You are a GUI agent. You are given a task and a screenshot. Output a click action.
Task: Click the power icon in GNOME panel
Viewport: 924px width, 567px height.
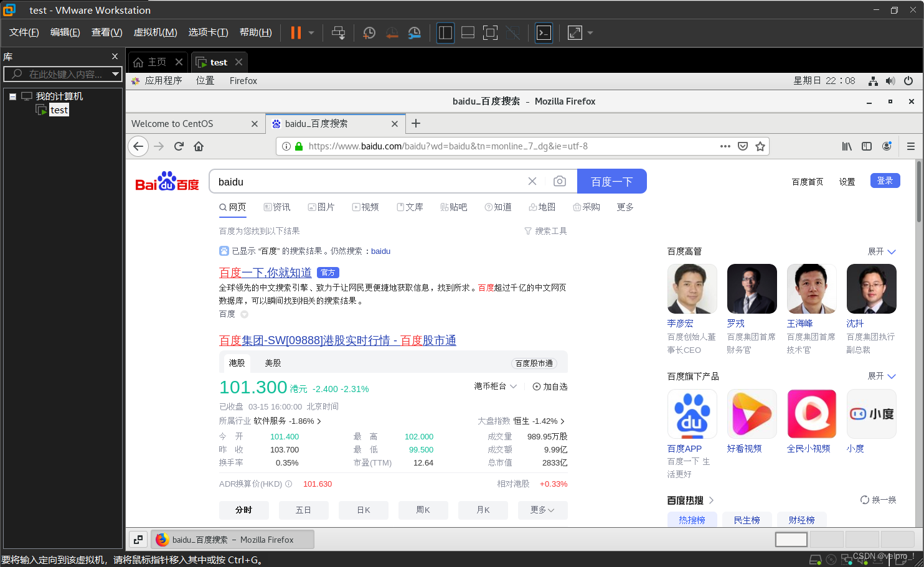[x=908, y=81]
